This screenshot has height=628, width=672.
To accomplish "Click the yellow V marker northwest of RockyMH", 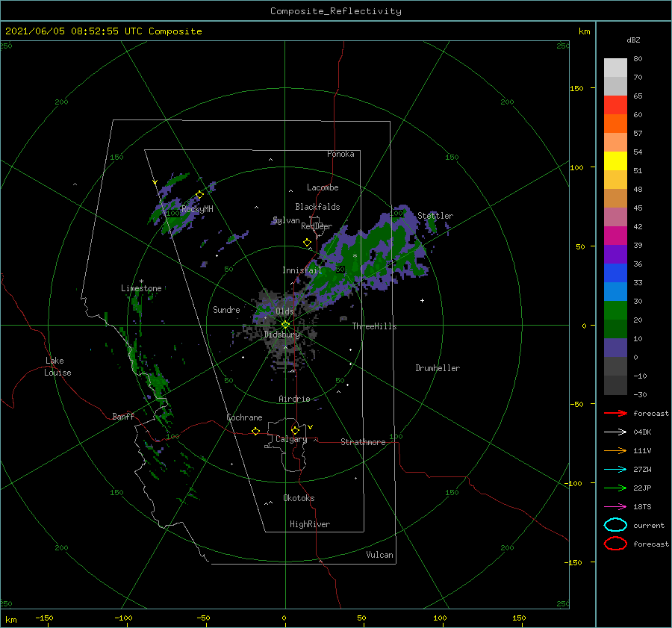I will tap(155, 182).
